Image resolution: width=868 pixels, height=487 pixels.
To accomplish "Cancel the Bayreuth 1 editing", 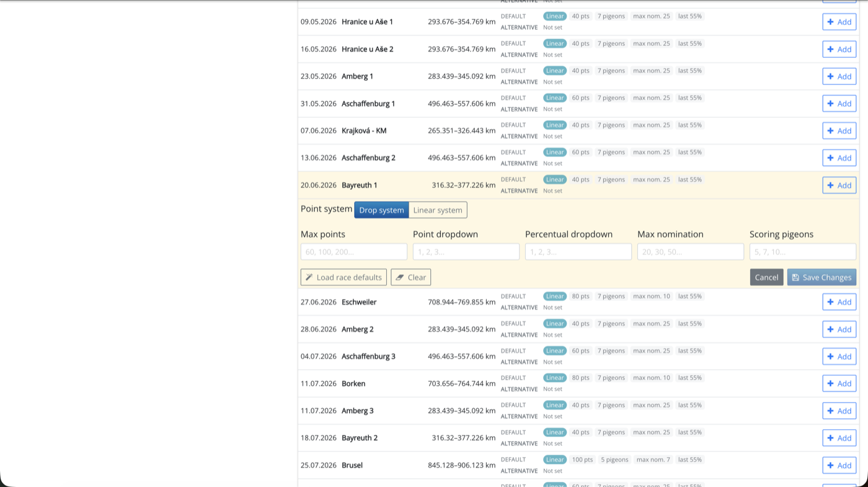I will 766,277.
